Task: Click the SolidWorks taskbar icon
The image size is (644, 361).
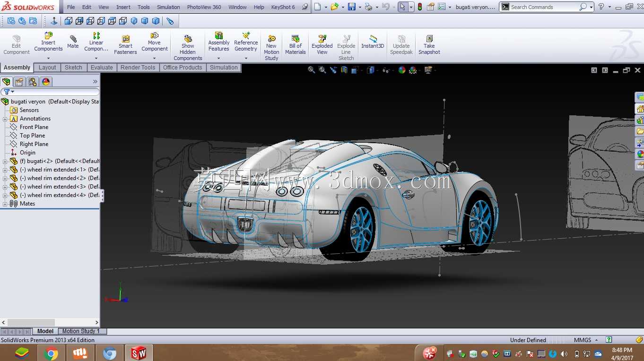Action: tap(139, 353)
